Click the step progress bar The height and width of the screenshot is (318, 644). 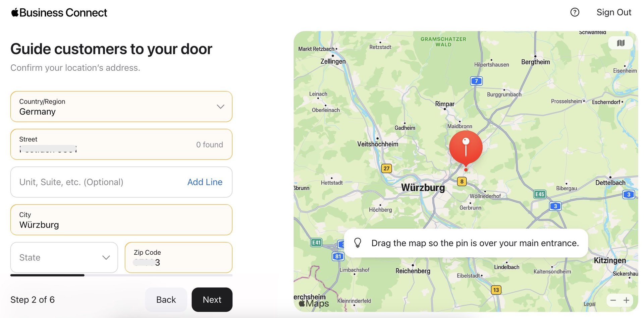tap(121, 275)
